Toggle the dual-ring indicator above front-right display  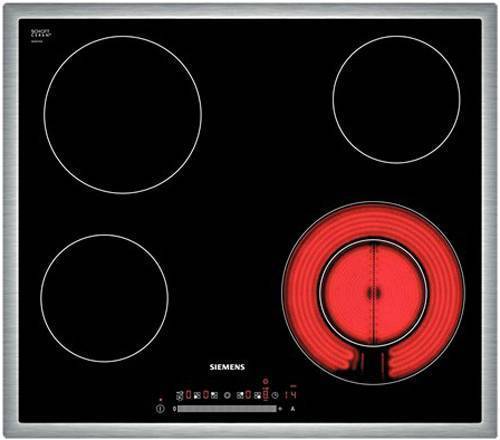point(265,381)
